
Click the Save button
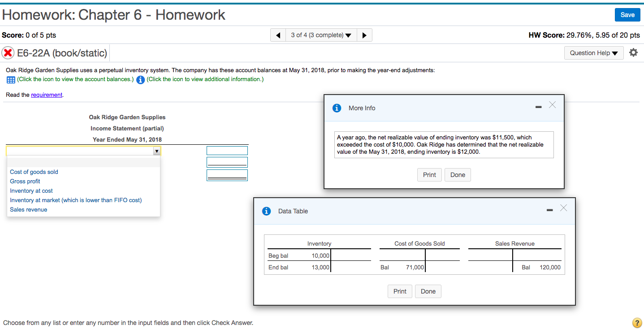(x=627, y=15)
